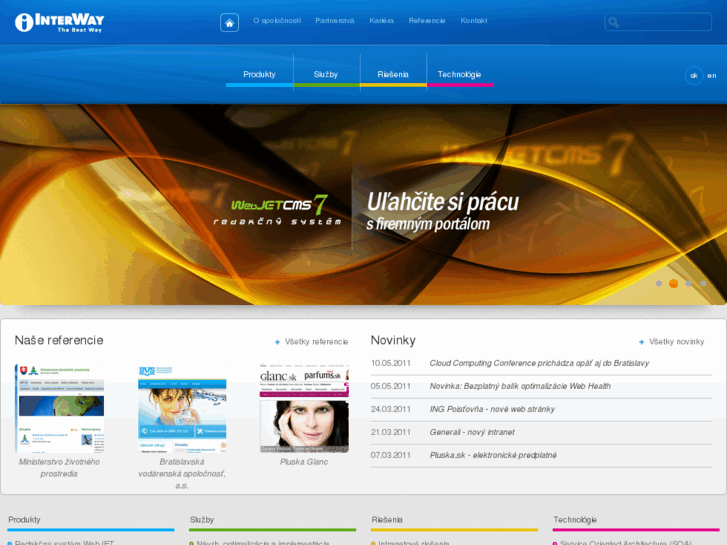Select the Riešenia tab

point(393,74)
